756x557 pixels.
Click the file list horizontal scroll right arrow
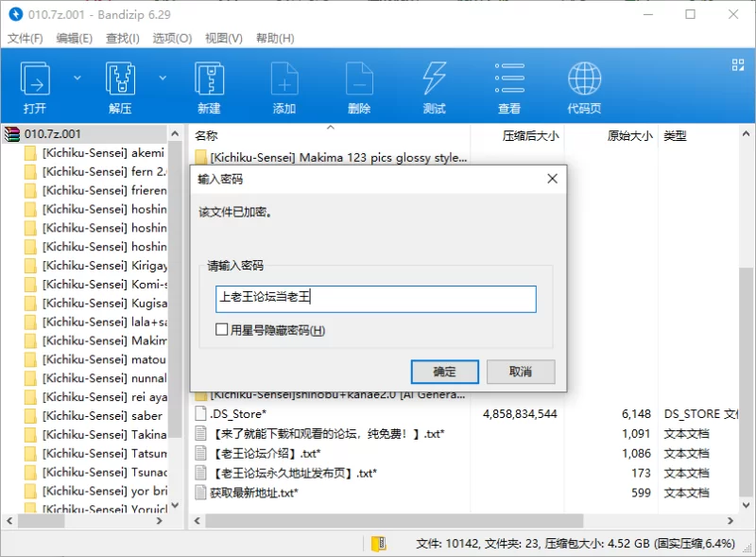pos(730,521)
